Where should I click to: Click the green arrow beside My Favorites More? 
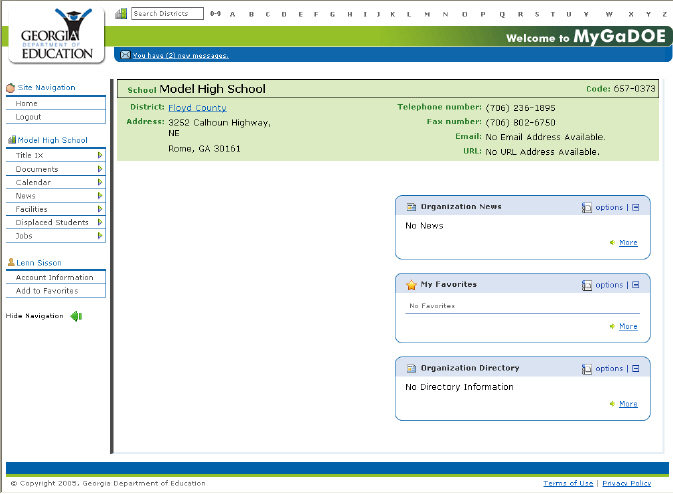click(612, 326)
